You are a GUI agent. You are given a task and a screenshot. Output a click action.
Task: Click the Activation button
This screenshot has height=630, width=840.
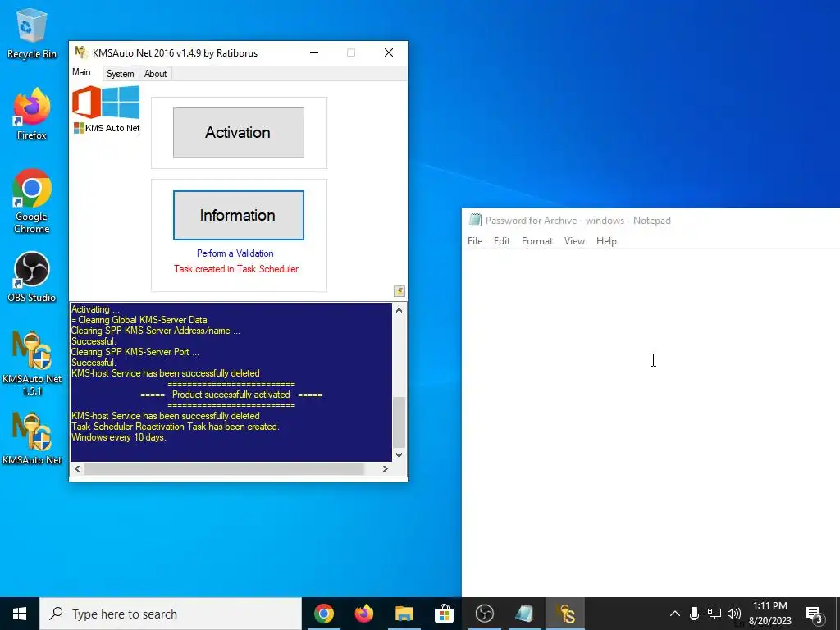point(239,132)
